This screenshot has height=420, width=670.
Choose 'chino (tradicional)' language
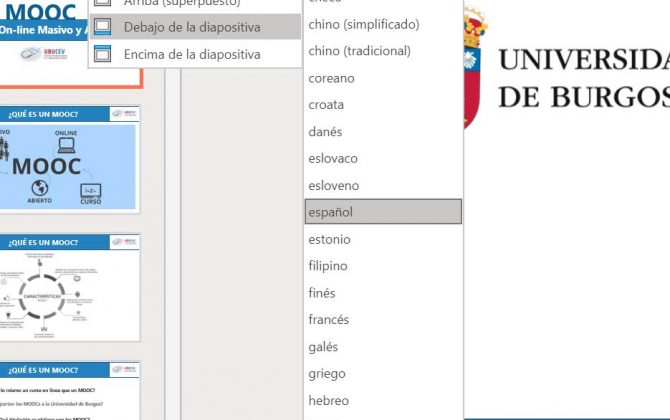(x=383, y=51)
